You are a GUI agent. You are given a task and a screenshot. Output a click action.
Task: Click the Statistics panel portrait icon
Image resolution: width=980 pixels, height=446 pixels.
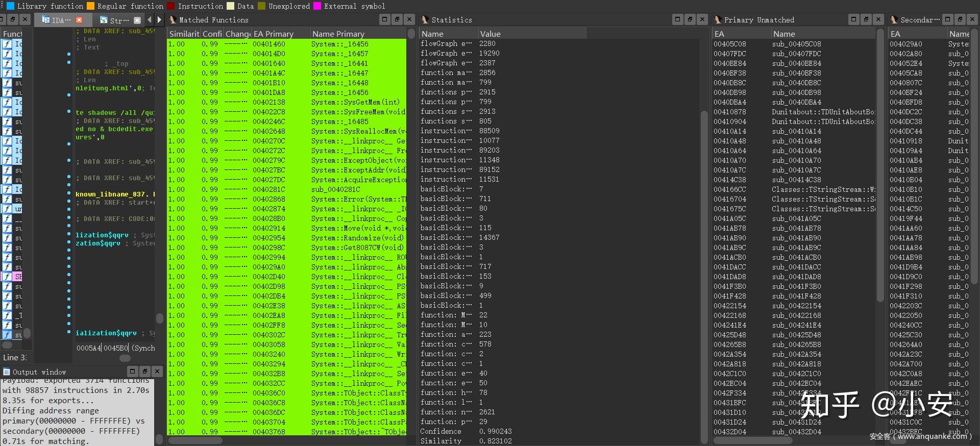coord(425,19)
